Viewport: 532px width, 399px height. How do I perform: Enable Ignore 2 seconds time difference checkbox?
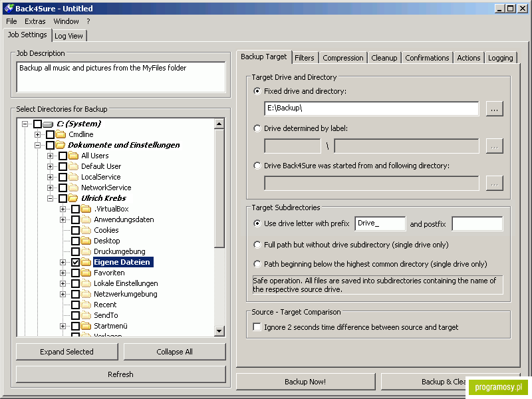257,327
